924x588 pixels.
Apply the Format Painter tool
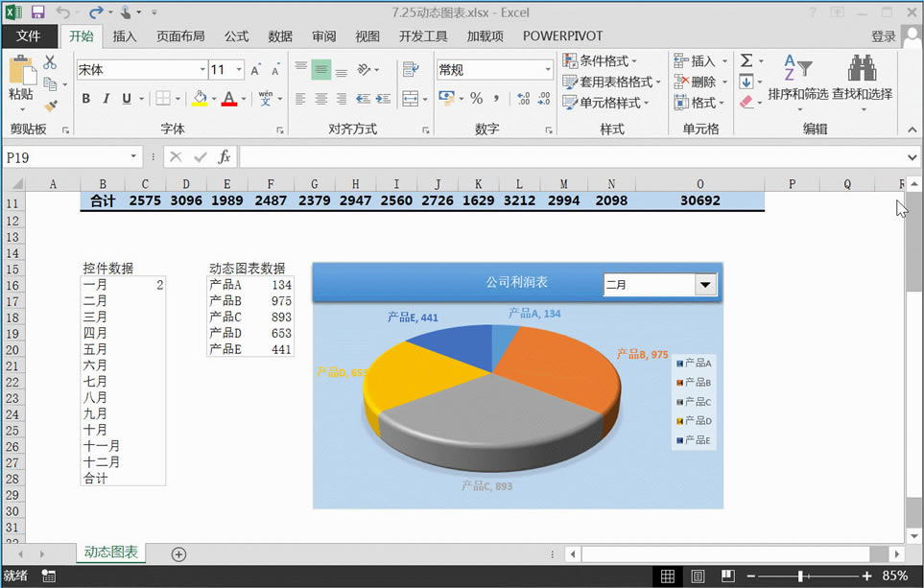click(x=50, y=104)
